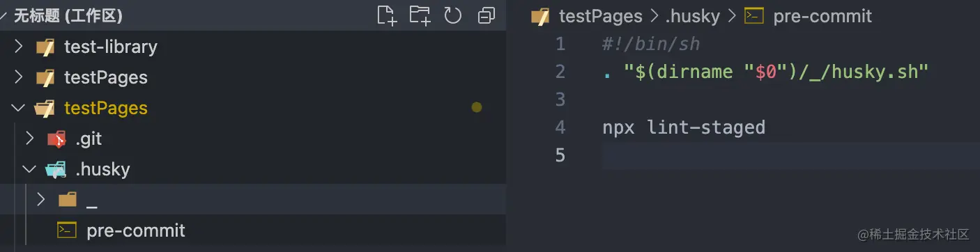Click .husky in the breadcrumb path
The height and width of the screenshot is (252, 980).
691,15
